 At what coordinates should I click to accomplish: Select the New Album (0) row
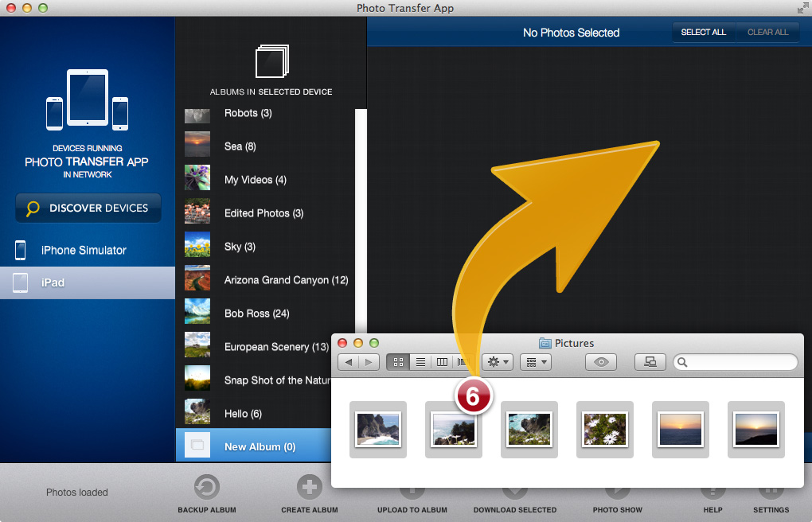(x=254, y=446)
